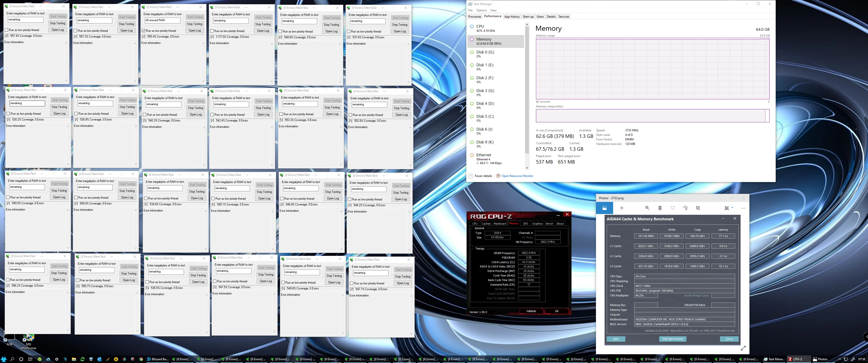
Task: Select Ethernet in Task Manager sidebar
Action: [496, 159]
